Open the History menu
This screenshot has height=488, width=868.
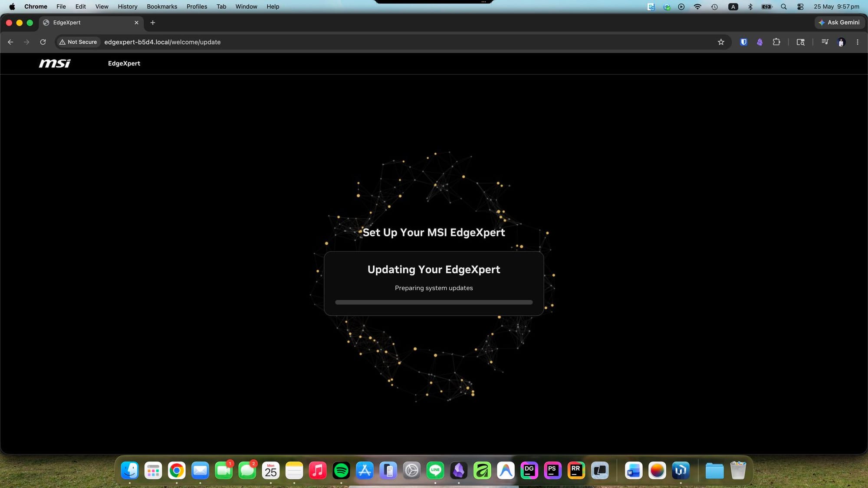128,7
